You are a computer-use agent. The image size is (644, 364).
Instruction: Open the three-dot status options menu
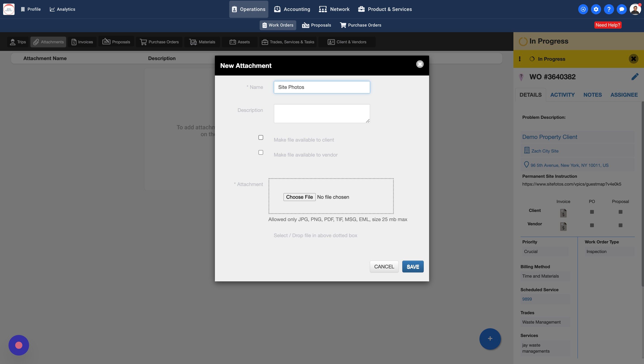click(520, 59)
